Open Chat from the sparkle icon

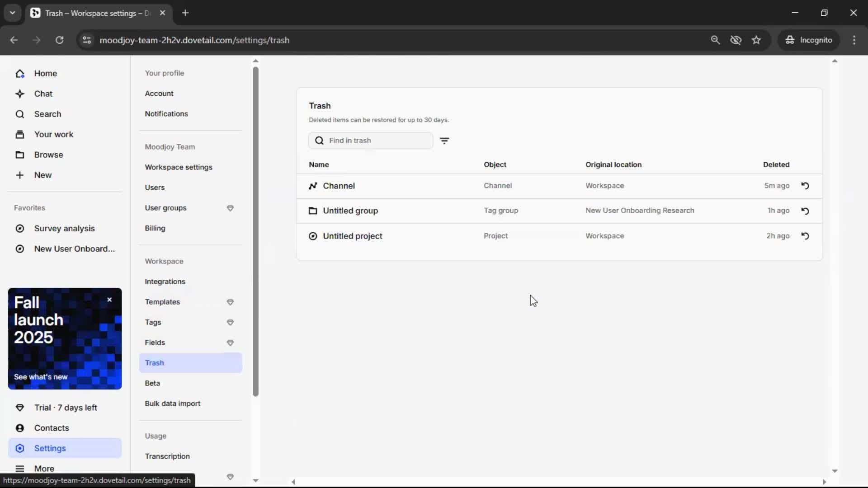tap(20, 94)
